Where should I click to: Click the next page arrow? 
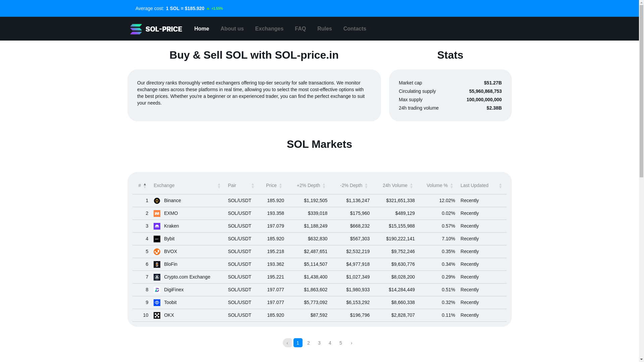tap(352, 343)
